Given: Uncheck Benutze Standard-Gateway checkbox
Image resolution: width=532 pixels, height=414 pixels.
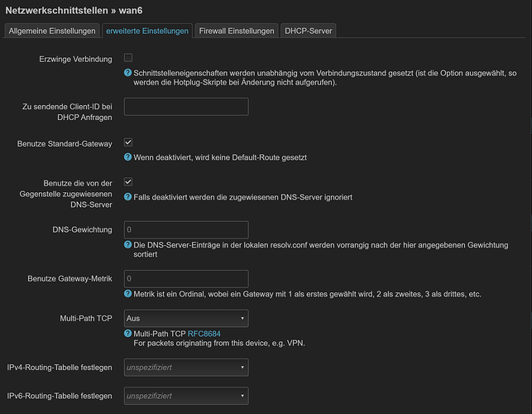Looking at the screenshot, I should pos(128,142).
